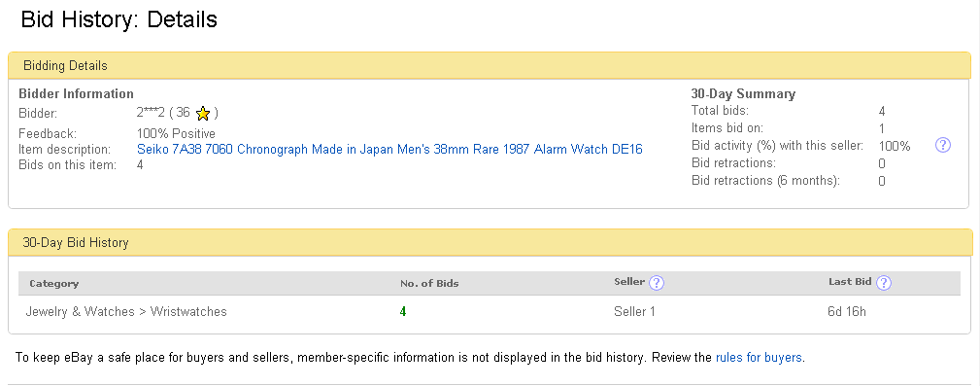Select the 30-Day Bid History section header
Viewport: 980px width, 386px height.
pyautogui.click(x=490, y=243)
